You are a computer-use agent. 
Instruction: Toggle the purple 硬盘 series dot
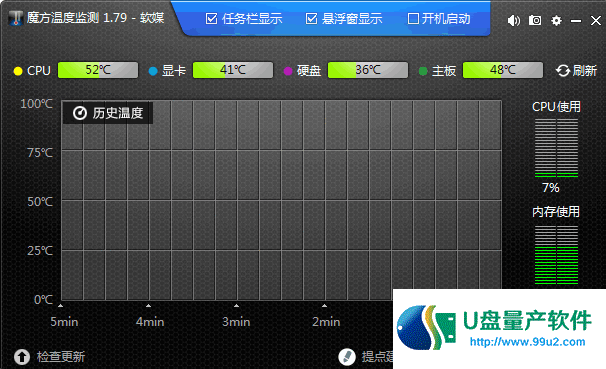(x=288, y=71)
